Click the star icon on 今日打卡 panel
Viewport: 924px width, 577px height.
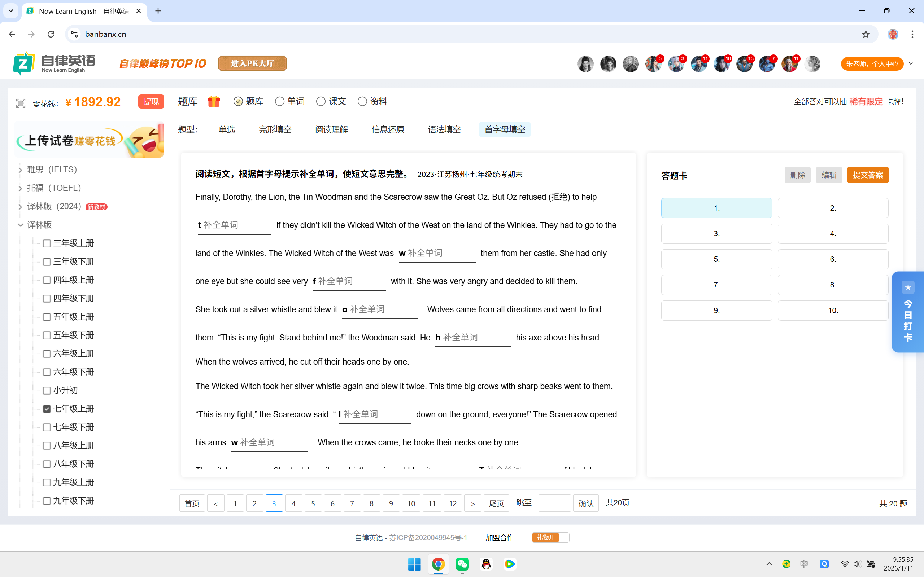[x=908, y=287]
